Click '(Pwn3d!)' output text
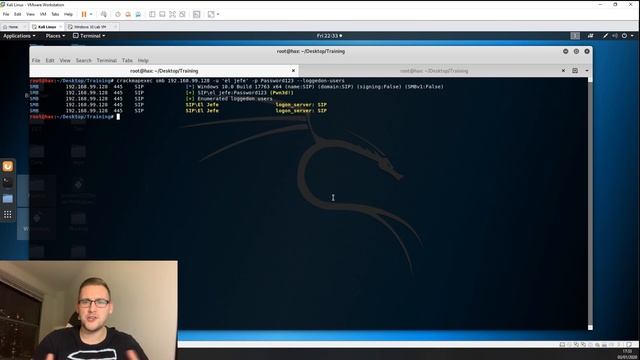 point(282,93)
